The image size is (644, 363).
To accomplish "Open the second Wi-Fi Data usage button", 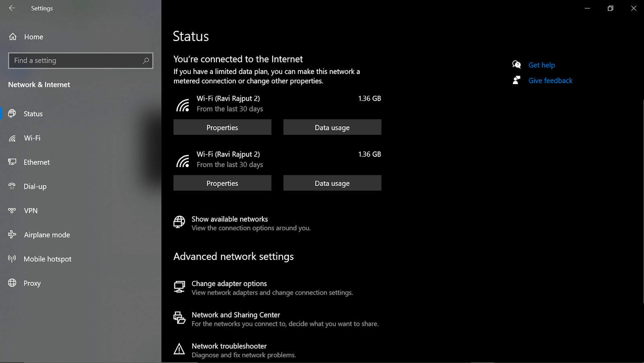I will (x=332, y=183).
